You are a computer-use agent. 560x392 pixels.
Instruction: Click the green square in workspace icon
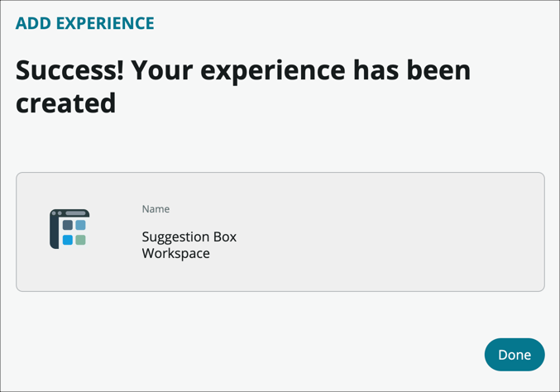point(80,240)
